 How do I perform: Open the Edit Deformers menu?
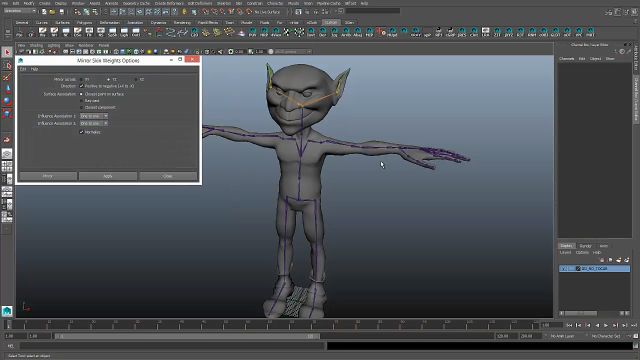coord(200,3)
